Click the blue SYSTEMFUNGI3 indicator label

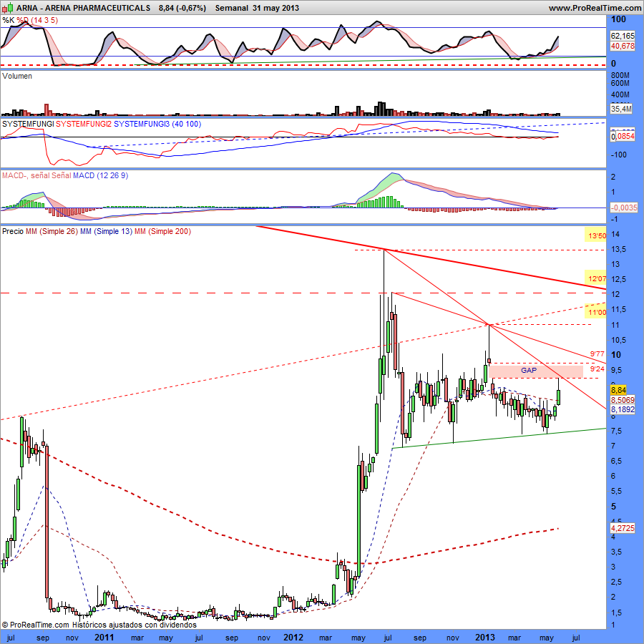point(142,124)
